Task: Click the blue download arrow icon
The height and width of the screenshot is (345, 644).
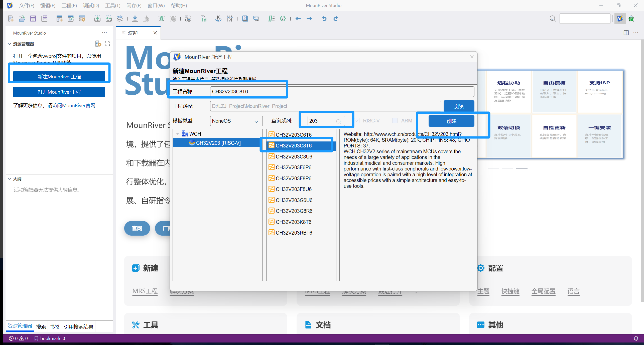Action: (135, 19)
